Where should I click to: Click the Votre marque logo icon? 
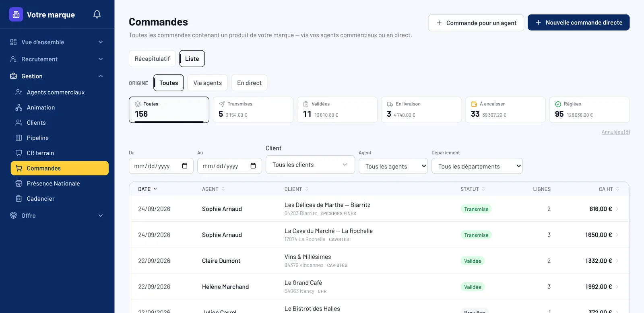(16, 14)
